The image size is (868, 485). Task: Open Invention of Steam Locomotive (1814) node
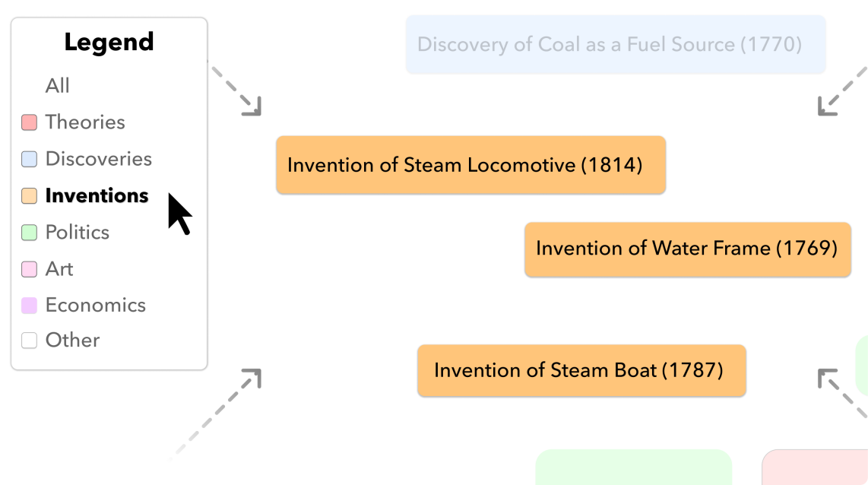(470, 165)
